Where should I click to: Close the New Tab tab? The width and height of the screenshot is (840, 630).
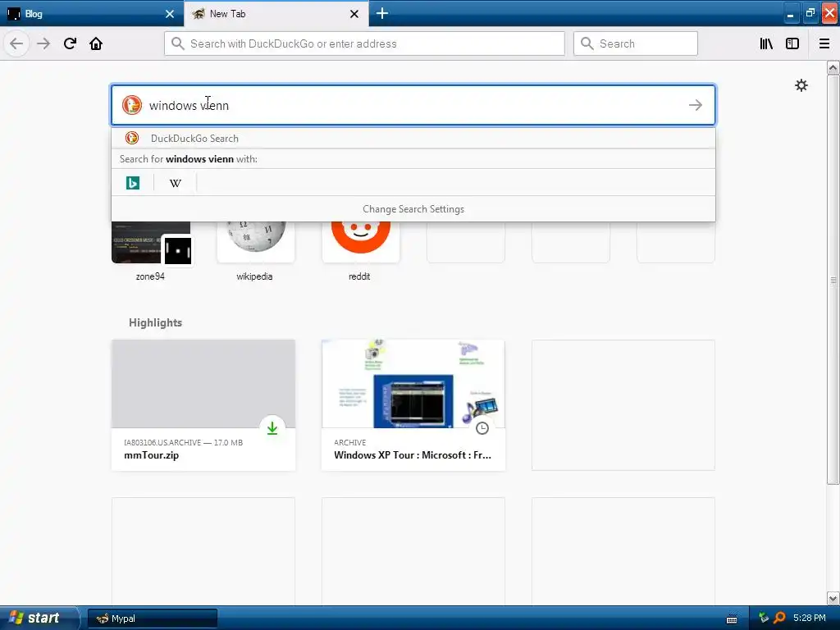point(354,14)
